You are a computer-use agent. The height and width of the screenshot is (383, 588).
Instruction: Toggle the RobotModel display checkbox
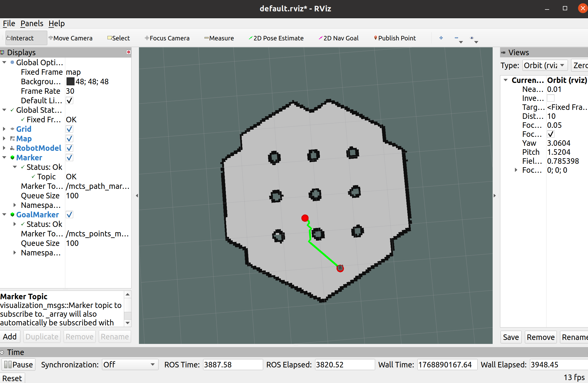pyautogui.click(x=69, y=148)
